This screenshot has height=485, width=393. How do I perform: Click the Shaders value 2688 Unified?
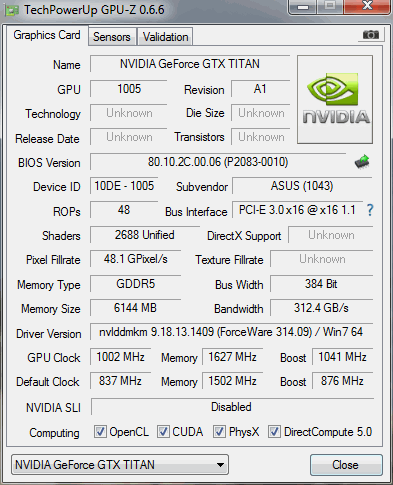tap(145, 235)
